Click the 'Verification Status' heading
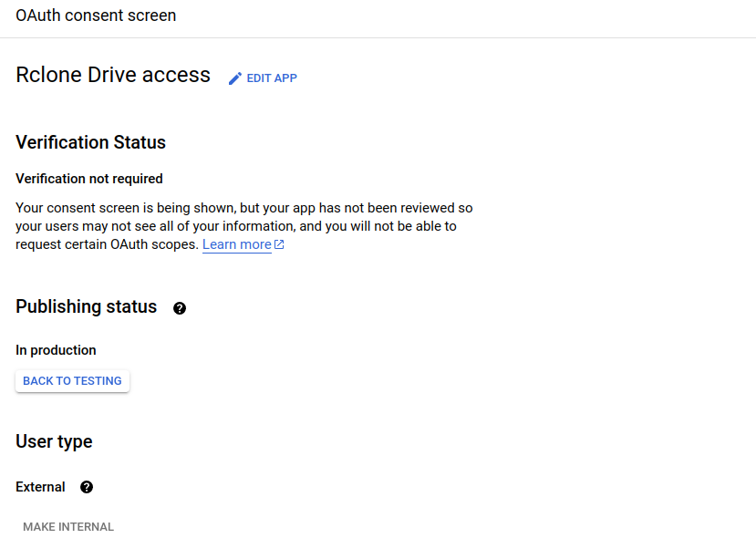The image size is (756, 559). 90,142
